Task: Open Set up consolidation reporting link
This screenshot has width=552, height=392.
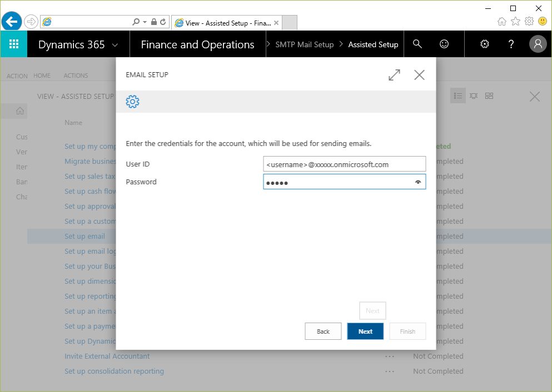Action: pyautogui.click(x=114, y=371)
